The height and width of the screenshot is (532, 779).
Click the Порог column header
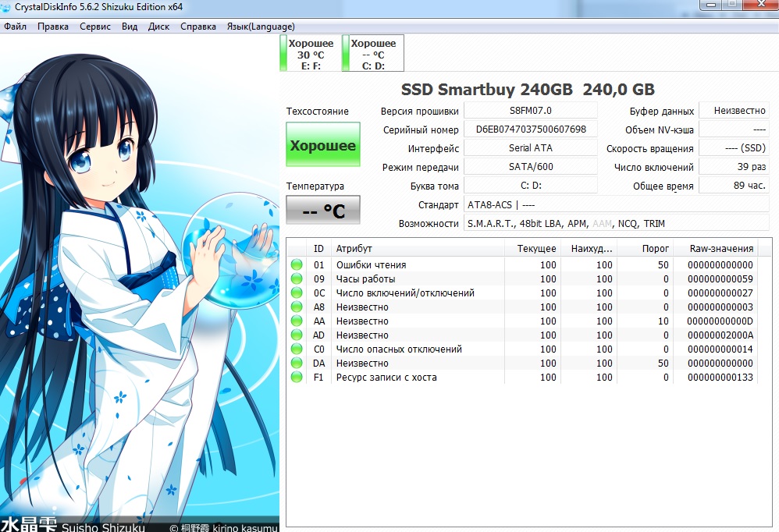pyautogui.click(x=645, y=248)
